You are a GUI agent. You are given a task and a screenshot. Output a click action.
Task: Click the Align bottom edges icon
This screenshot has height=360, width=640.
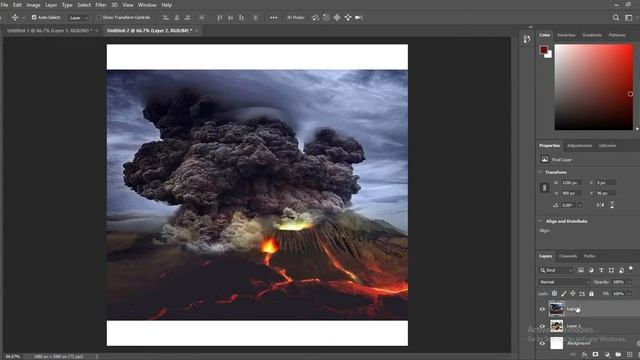pyautogui.click(x=242, y=18)
